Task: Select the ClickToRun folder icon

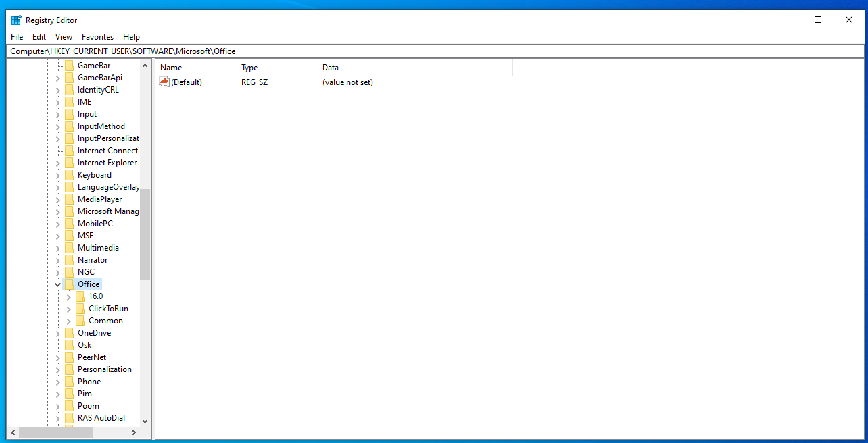Action: point(80,309)
